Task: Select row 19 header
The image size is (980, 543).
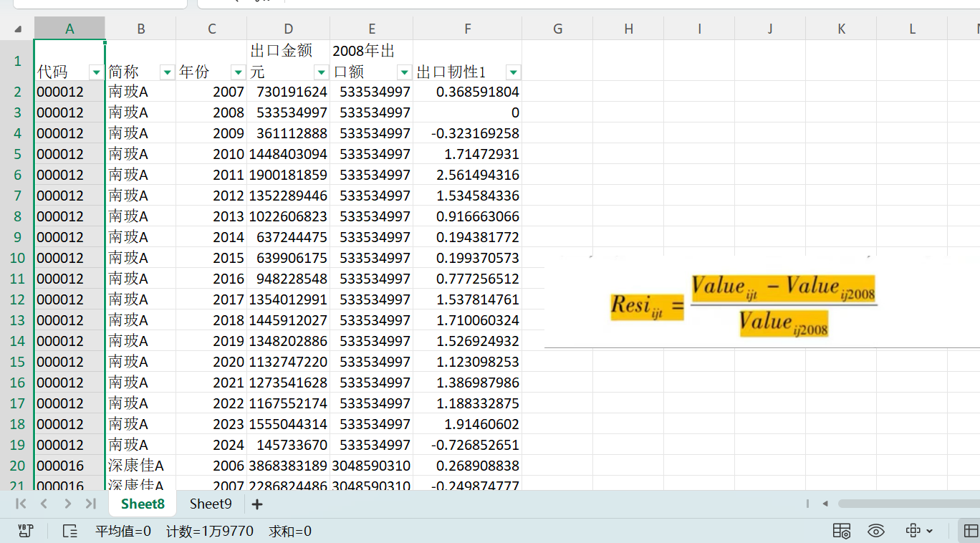Action: coord(17,445)
